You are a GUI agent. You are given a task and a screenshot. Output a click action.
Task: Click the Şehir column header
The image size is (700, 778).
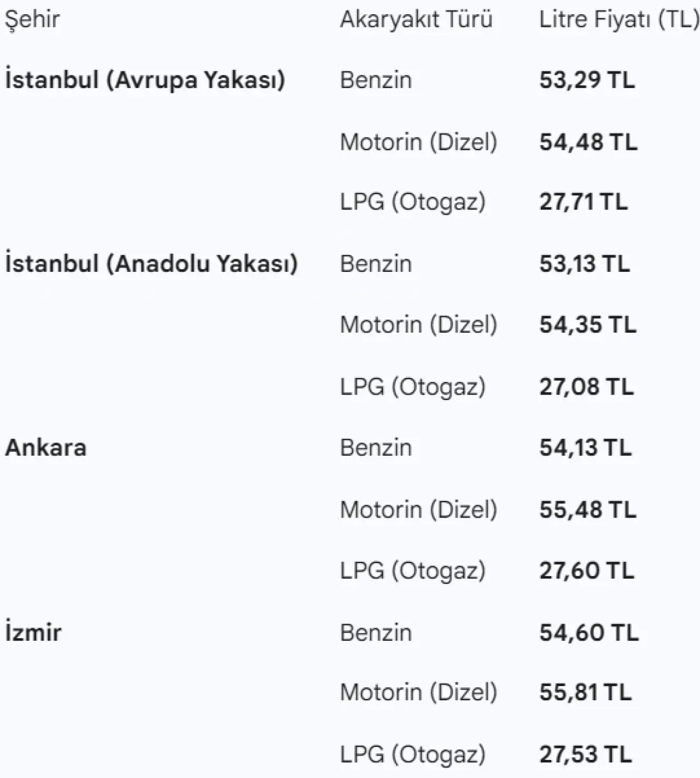point(32,20)
